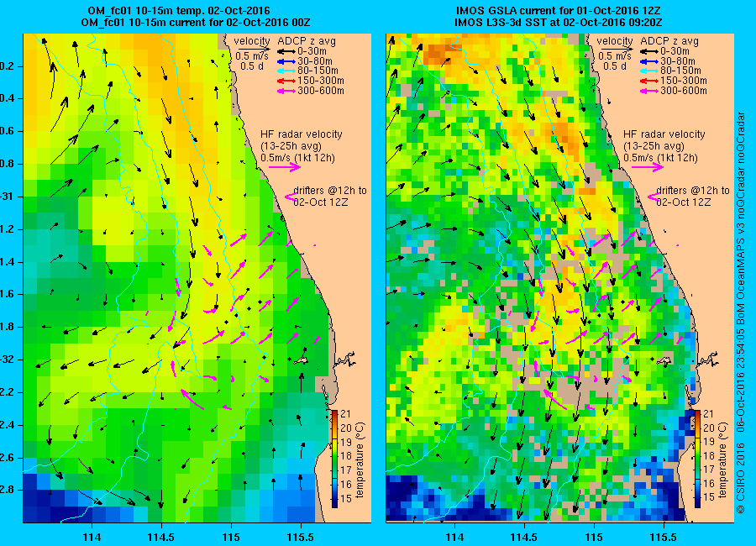Click the IMOS SST temperature colour bar
Image resolution: width=756 pixels, height=546 pixels.
(698, 459)
